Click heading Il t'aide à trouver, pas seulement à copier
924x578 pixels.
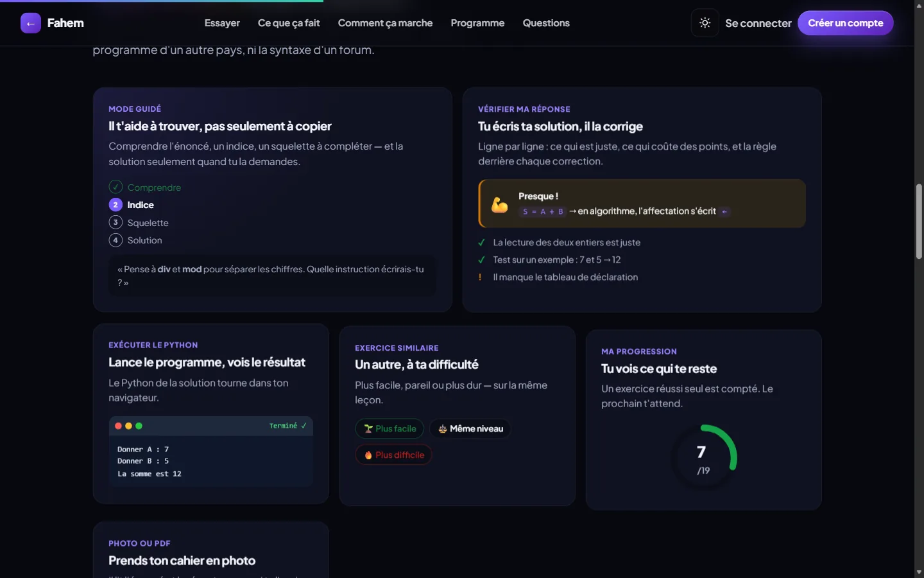click(x=220, y=127)
